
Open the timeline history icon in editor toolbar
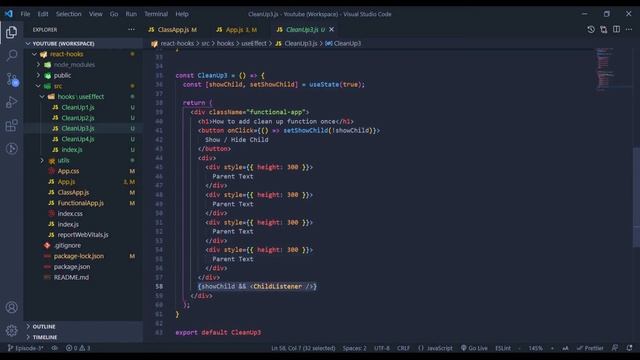coord(591,29)
